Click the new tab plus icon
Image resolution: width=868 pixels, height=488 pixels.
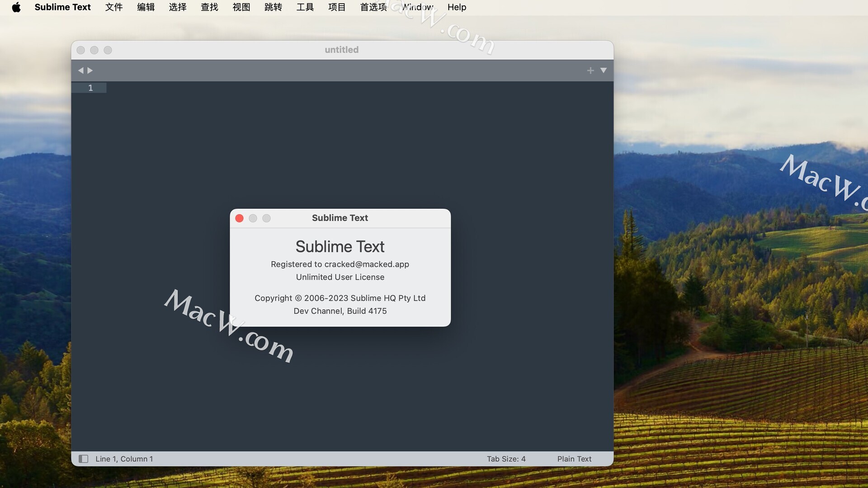pos(590,70)
